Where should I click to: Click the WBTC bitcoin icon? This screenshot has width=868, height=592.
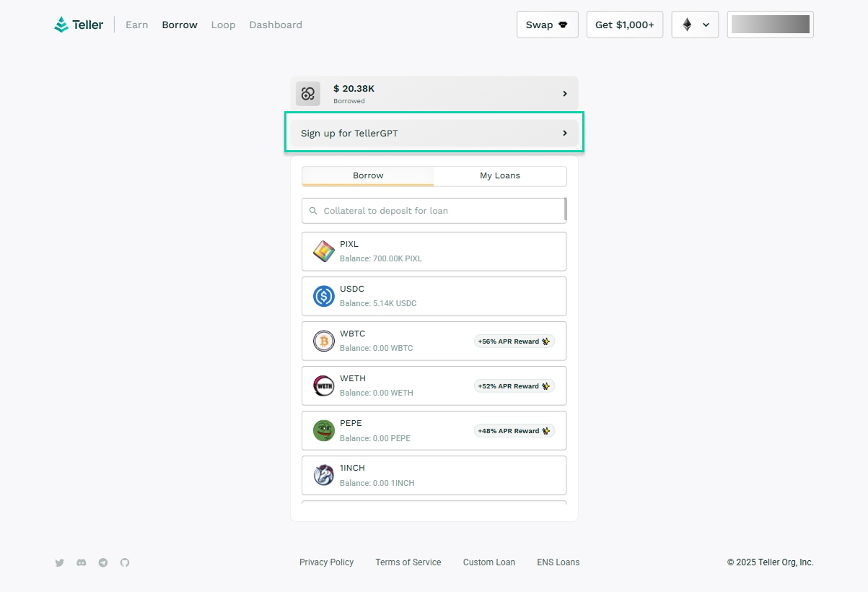click(324, 341)
